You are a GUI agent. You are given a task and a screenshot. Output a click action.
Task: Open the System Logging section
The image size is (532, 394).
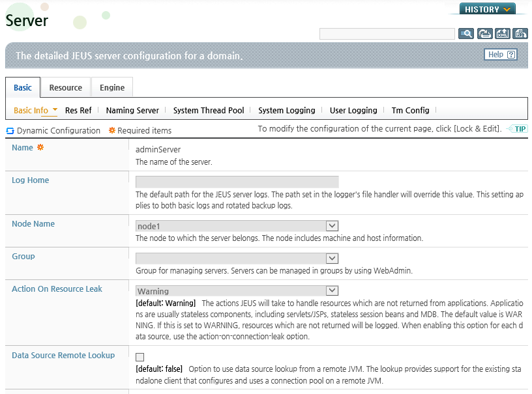click(287, 111)
